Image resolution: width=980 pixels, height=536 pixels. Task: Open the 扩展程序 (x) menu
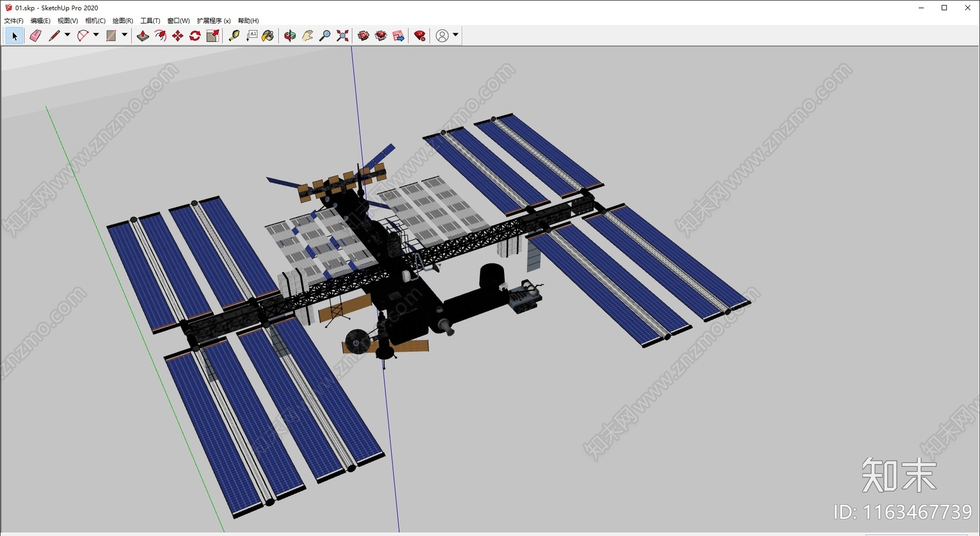[214, 21]
